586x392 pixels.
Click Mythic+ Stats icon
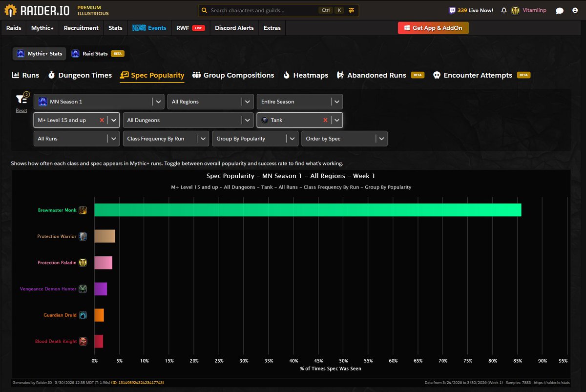click(x=21, y=54)
